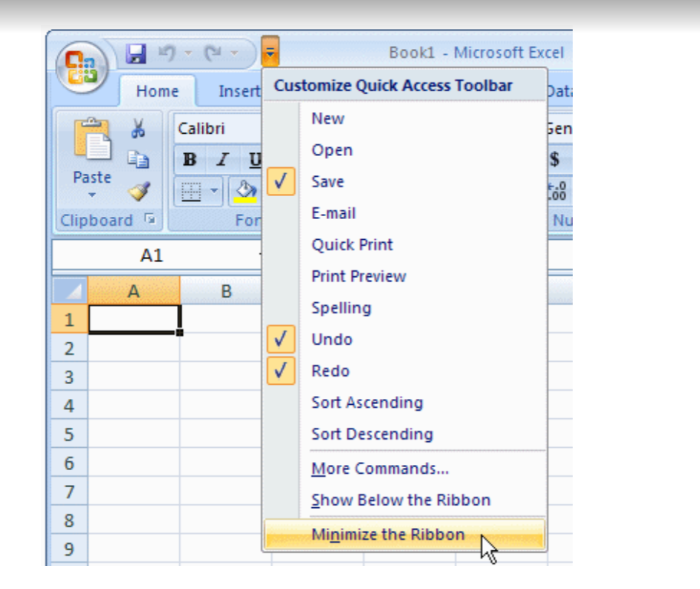The width and height of the screenshot is (700, 589).
Task: Open the Clipboard dialog launcher
Action: coord(151,220)
